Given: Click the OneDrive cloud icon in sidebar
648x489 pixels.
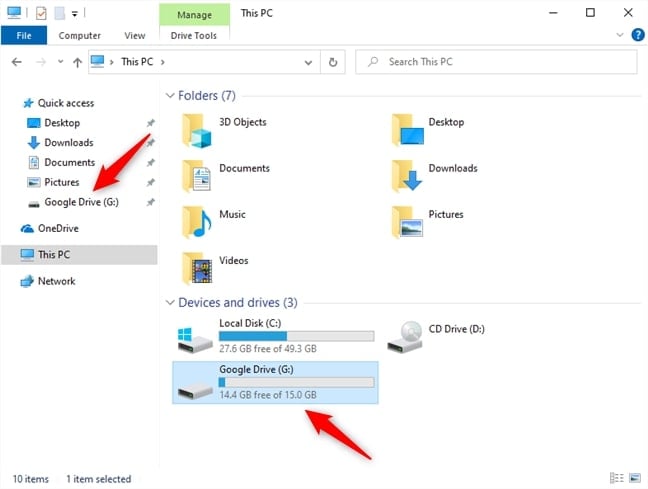Looking at the screenshot, I should (x=27, y=229).
